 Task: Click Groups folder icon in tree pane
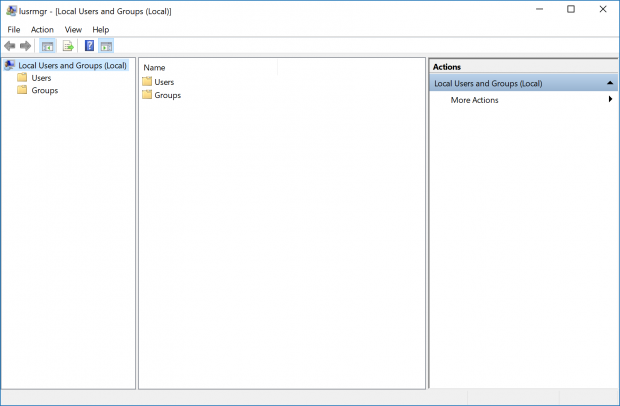coord(22,90)
